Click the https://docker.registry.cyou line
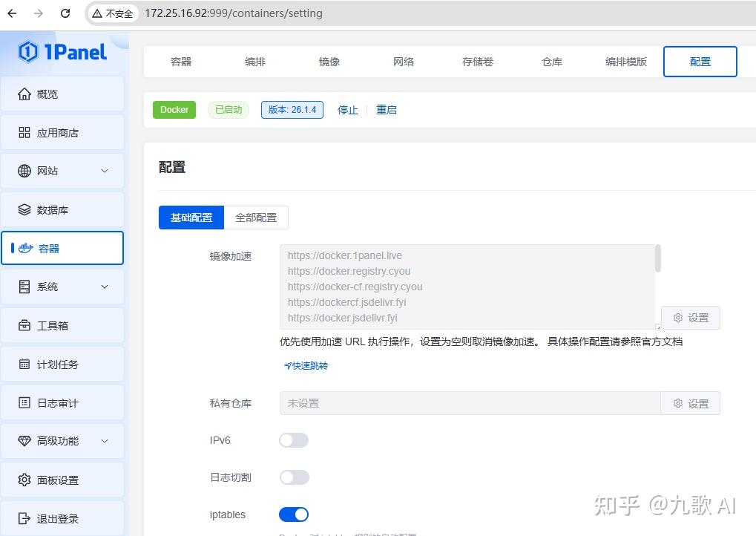756x536 pixels. pos(349,271)
